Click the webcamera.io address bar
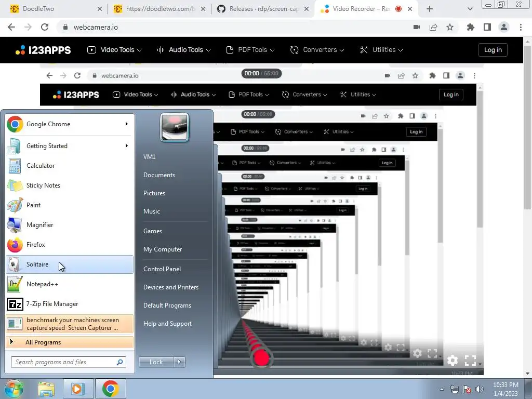532x399 pixels. point(234,27)
